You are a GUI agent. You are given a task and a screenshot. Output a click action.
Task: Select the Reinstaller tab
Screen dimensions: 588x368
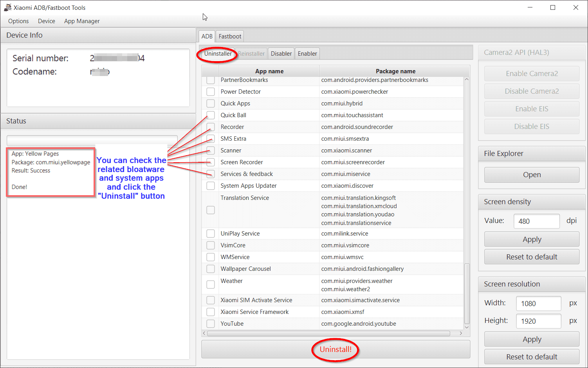[251, 54]
